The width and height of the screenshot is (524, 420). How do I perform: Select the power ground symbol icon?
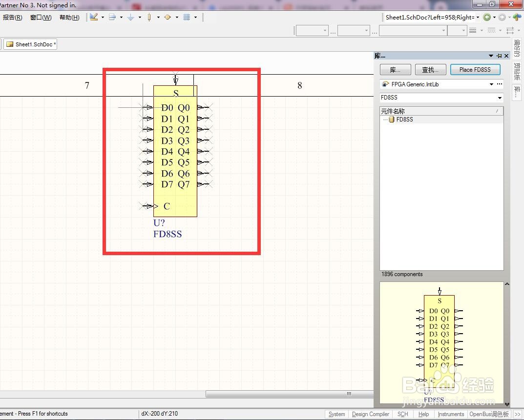(x=131, y=17)
